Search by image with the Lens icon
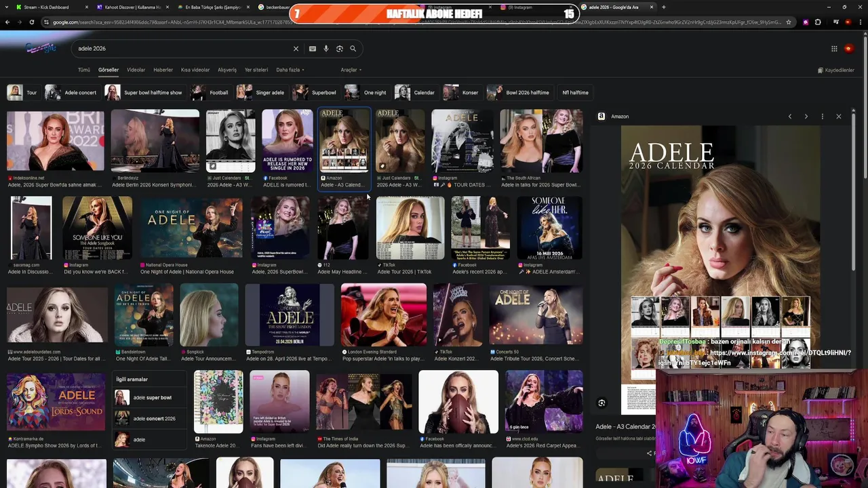868x488 pixels. pos(340,49)
